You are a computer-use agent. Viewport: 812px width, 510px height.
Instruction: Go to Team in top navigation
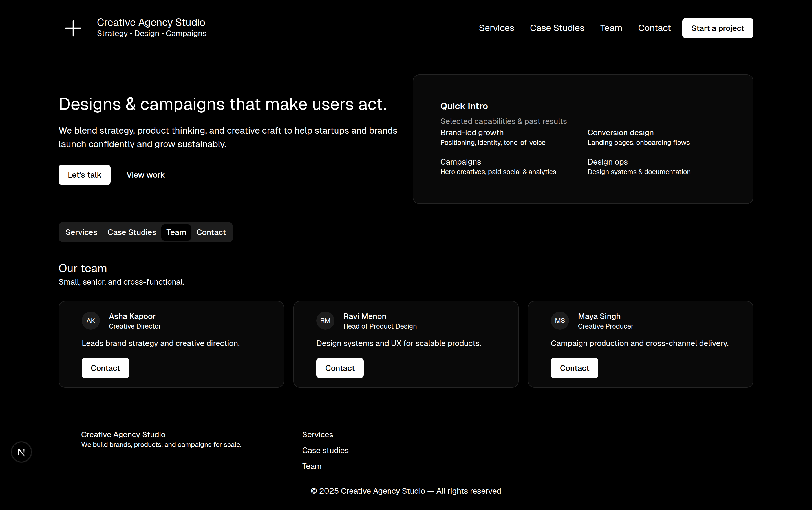tap(611, 28)
